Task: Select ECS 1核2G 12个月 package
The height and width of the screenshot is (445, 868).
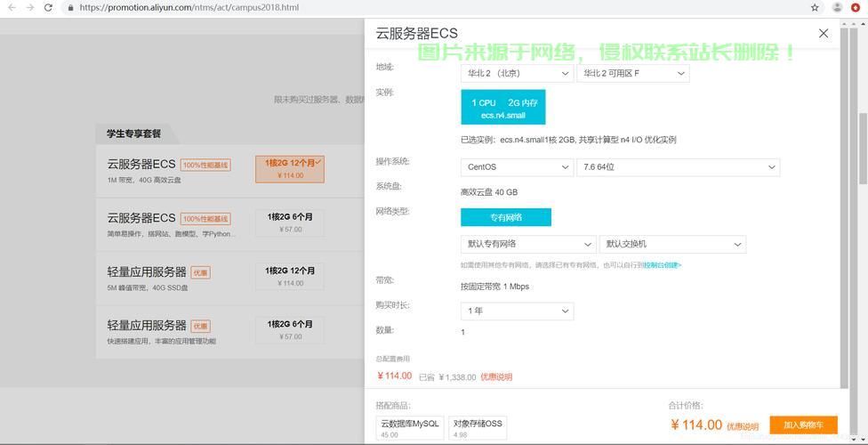Action: click(x=290, y=169)
